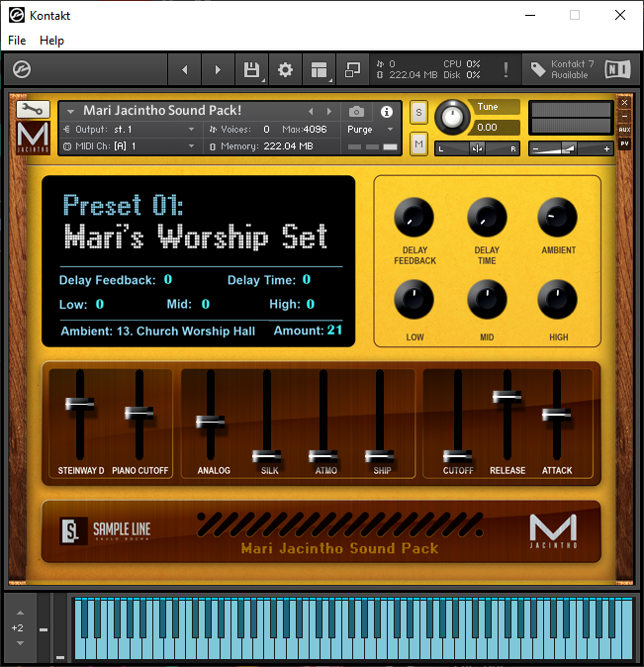Open the workspace layout panel icon

pyautogui.click(x=319, y=69)
